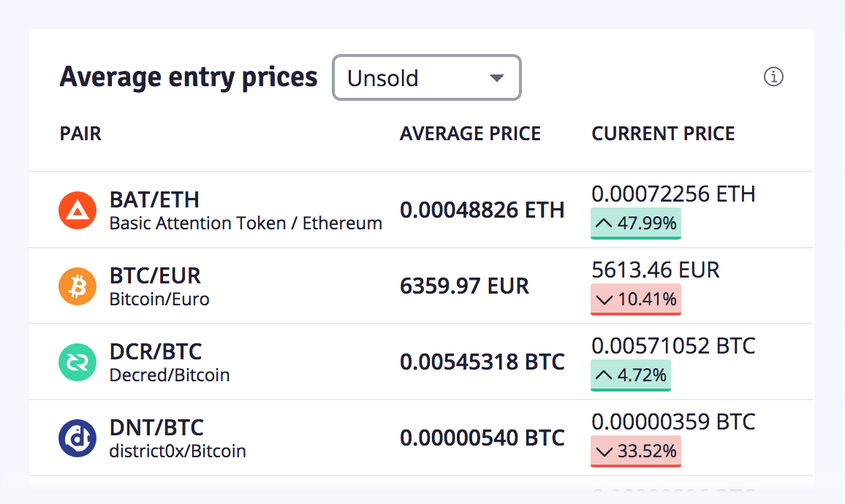
Task: Click the red down arrow 10.41% badge
Action: point(636,299)
